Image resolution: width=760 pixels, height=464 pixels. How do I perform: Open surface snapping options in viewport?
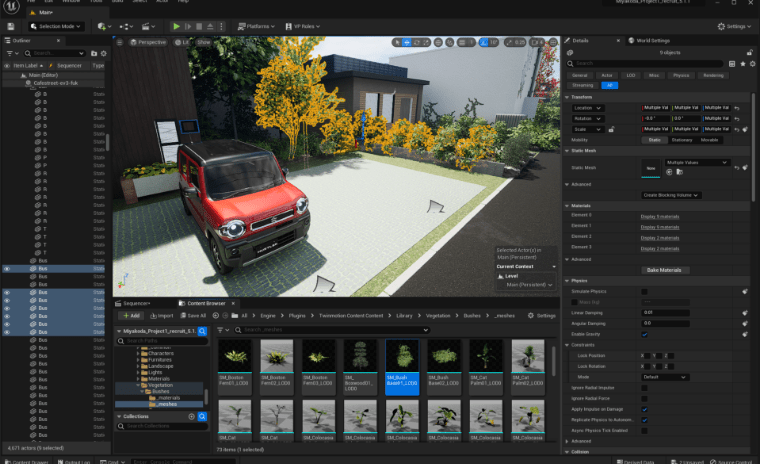[x=450, y=43]
